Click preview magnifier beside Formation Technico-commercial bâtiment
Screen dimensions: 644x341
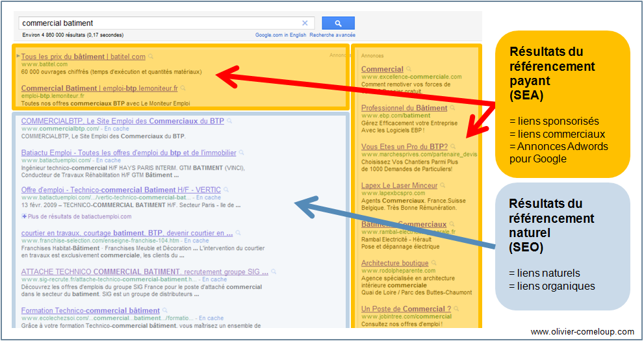(x=165, y=311)
